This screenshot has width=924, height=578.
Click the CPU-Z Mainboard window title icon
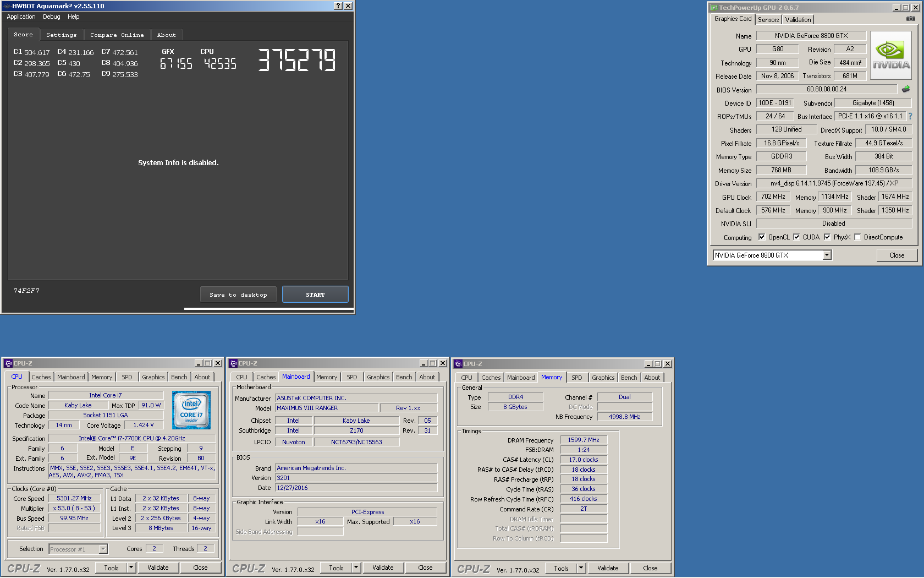point(233,363)
